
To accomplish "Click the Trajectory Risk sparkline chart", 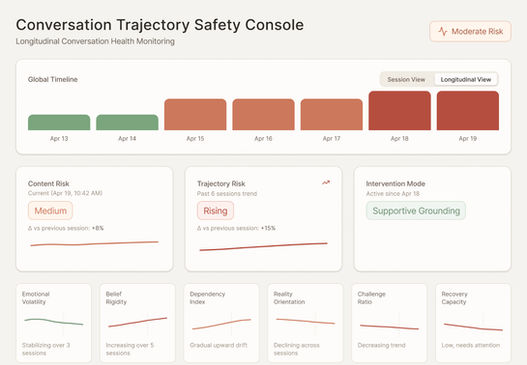I will click(x=264, y=246).
